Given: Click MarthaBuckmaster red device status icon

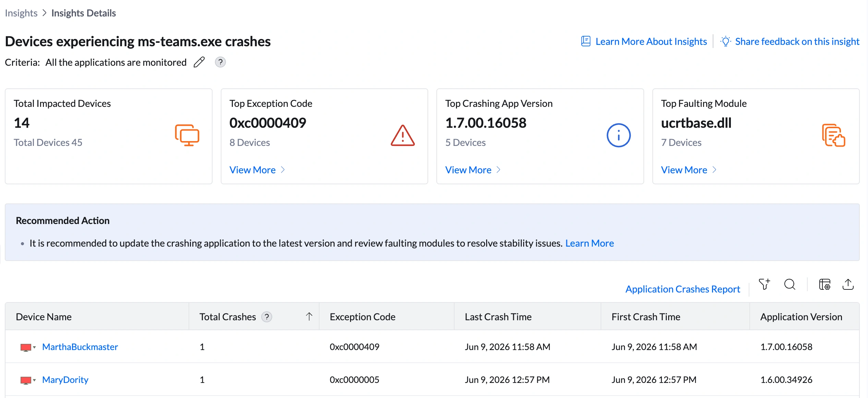Looking at the screenshot, I should click(x=26, y=347).
